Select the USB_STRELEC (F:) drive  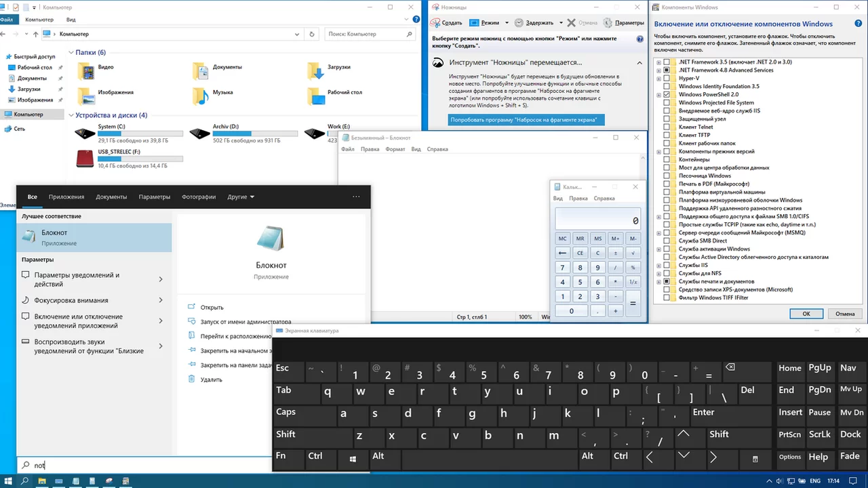pyautogui.click(x=129, y=159)
